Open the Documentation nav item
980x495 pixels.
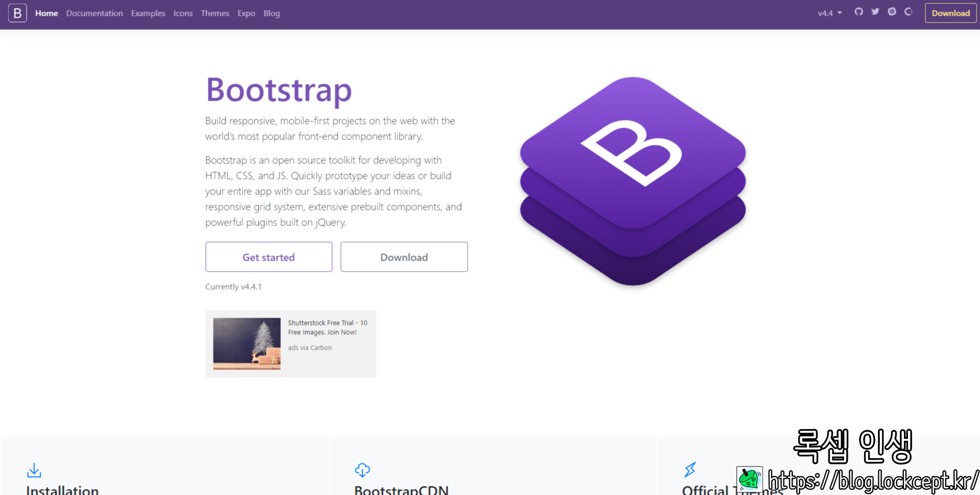[x=94, y=13]
